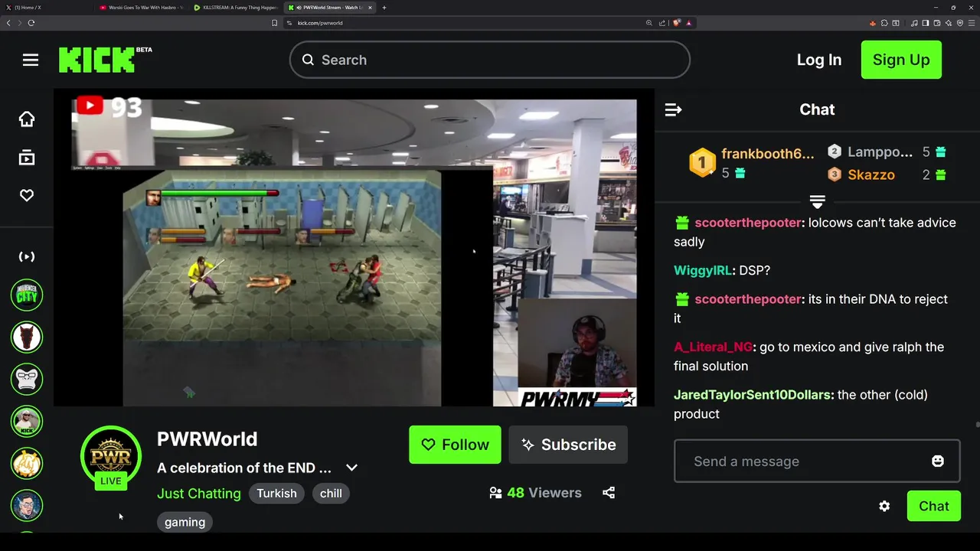The height and width of the screenshot is (551, 980).
Task: Open the Brave wallet icon
Action: 937,23
